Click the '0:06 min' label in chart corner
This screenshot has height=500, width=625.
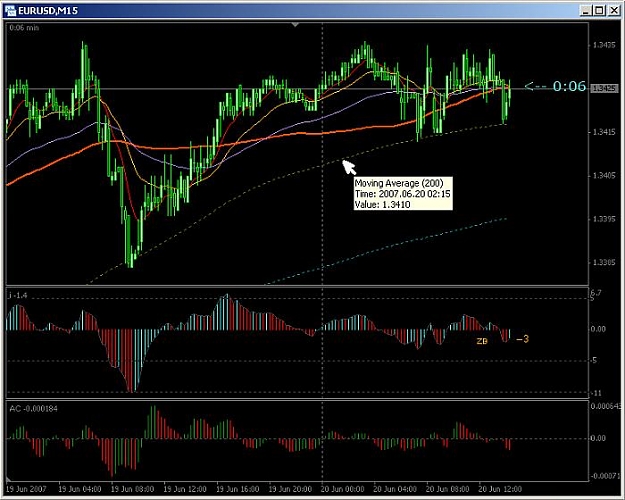24,28
